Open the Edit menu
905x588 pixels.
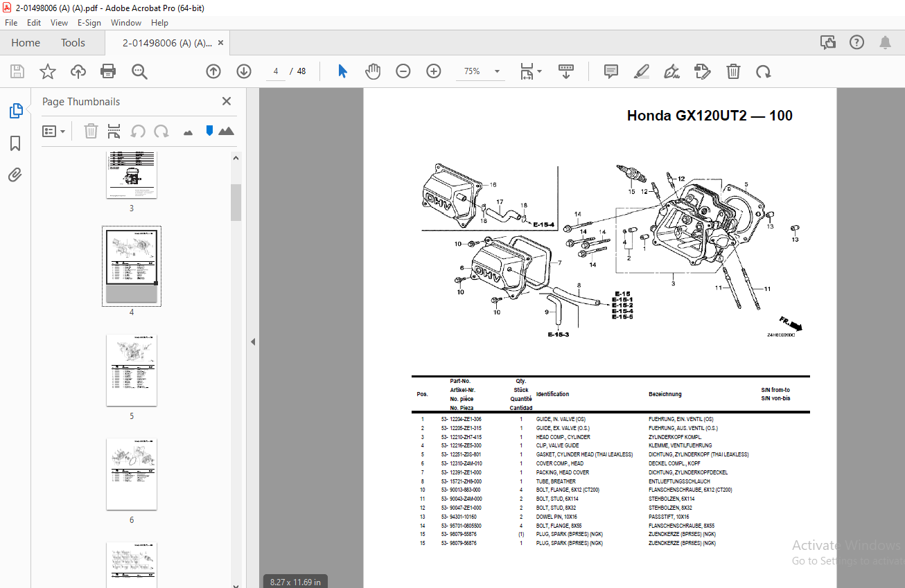tap(34, 23)
